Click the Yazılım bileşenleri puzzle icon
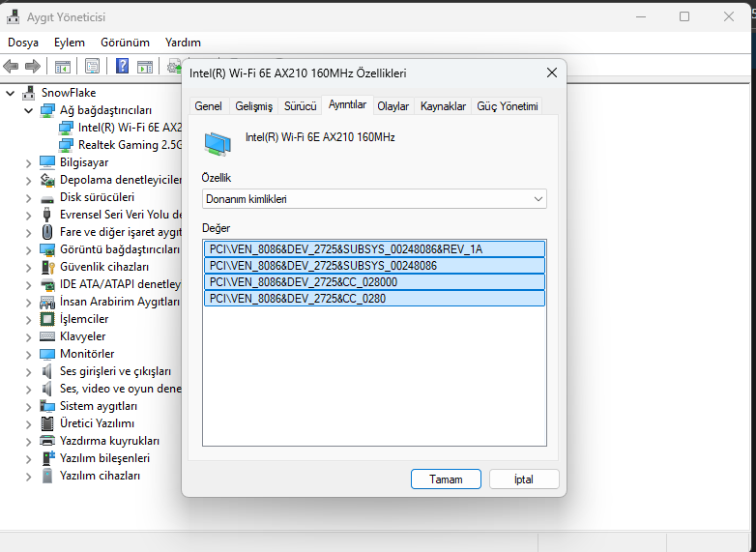756x552 pixels. pyautogui.click(x=48, y=458)
